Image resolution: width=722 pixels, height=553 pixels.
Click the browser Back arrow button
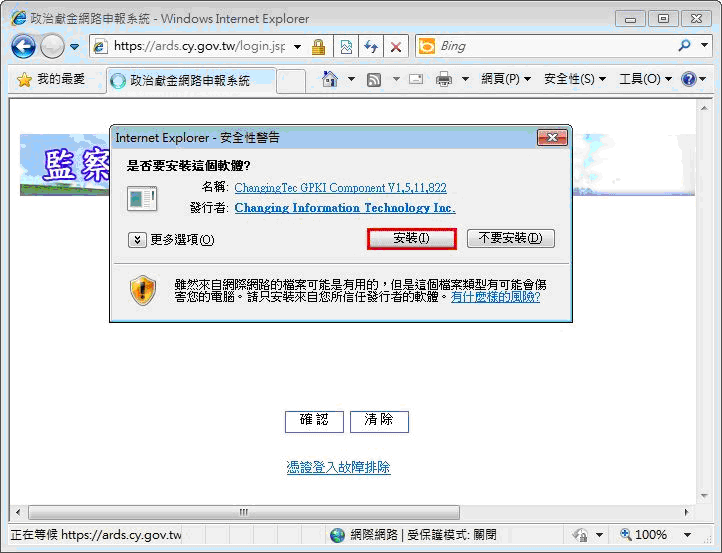[x=23, y=46]
